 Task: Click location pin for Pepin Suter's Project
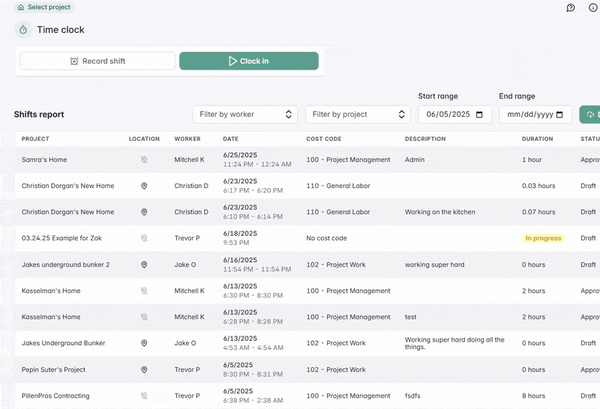[x=144, y=370]
